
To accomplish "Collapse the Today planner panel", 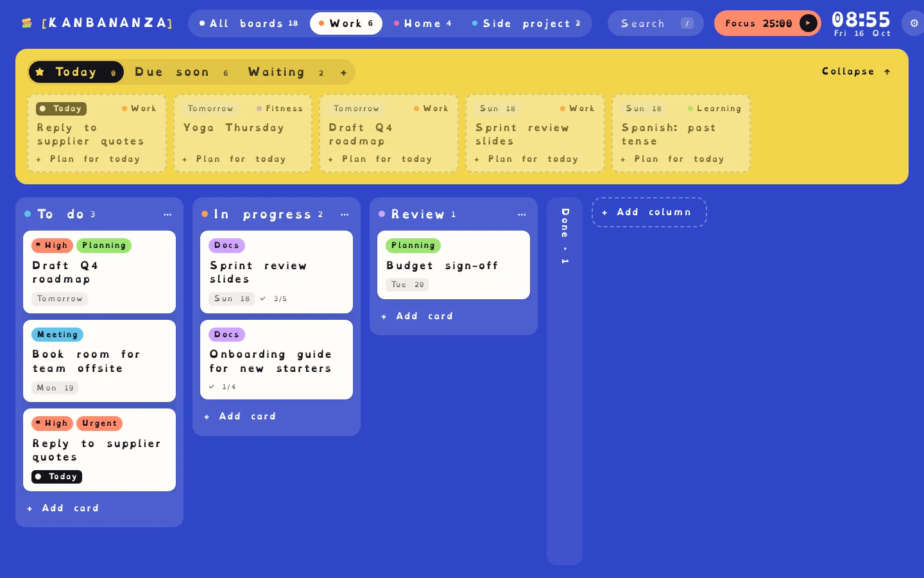I will [x=856, y=71].
